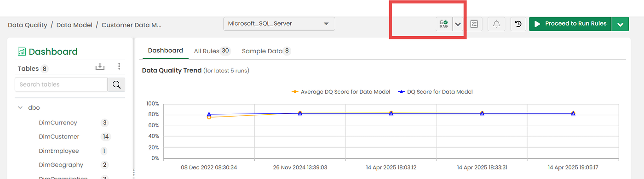This screenshot has width=644, height=179.
Task: Click the 14 Apr 2025 19:05:17 data point
Action: point(573,113)
